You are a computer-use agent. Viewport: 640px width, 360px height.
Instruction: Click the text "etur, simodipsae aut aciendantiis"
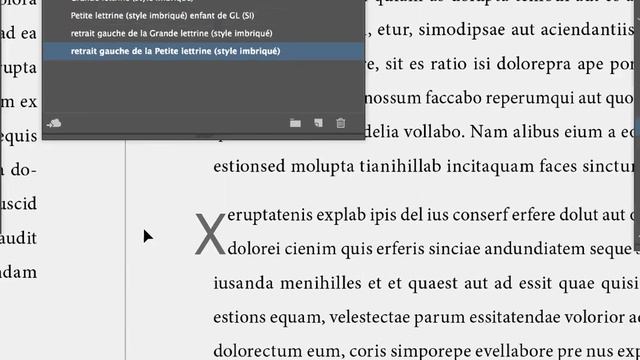tap(505, 29)
